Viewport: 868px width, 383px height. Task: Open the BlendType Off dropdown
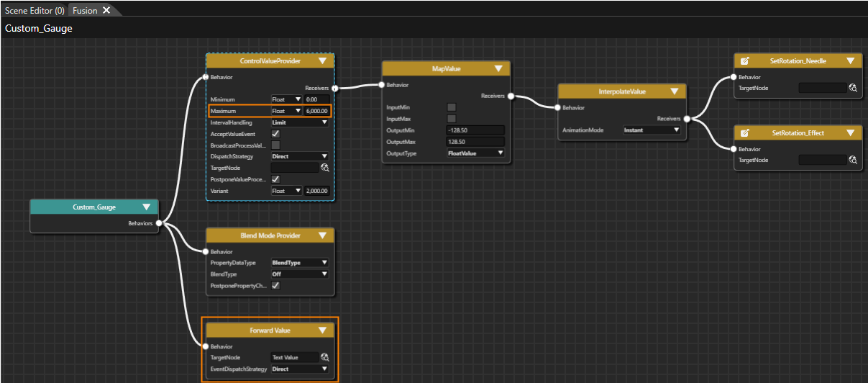pos(300,274)
